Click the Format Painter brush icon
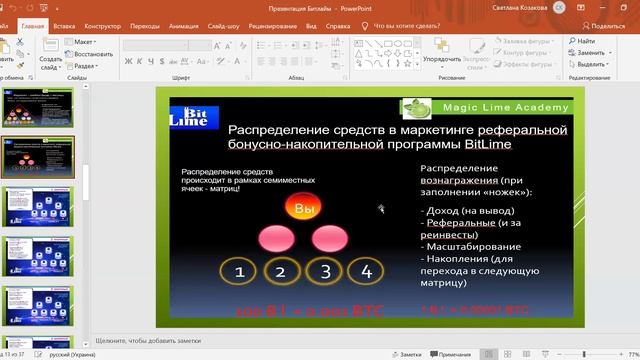Screen dimensions: 640x360 click(x=20, y=65)
